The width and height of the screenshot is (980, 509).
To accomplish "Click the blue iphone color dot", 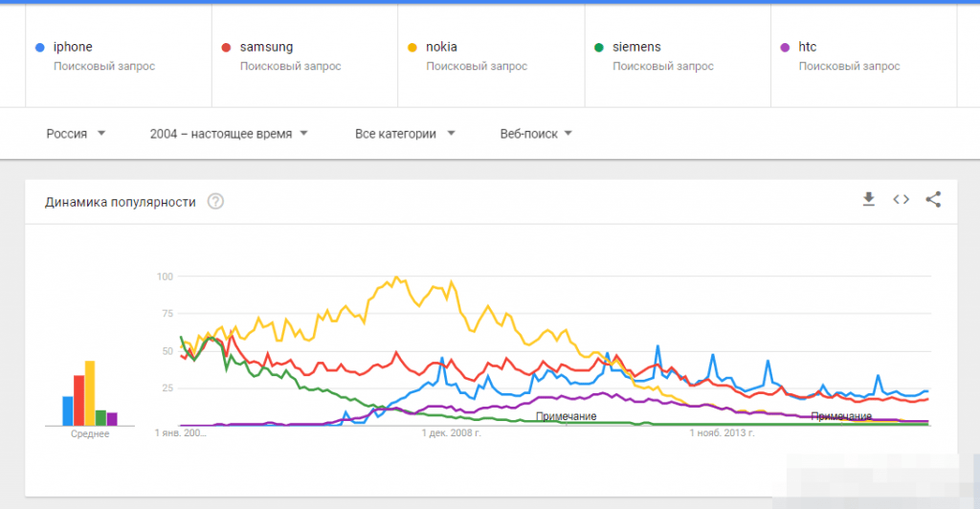I will pyautogui.click(x=39, y=47).
